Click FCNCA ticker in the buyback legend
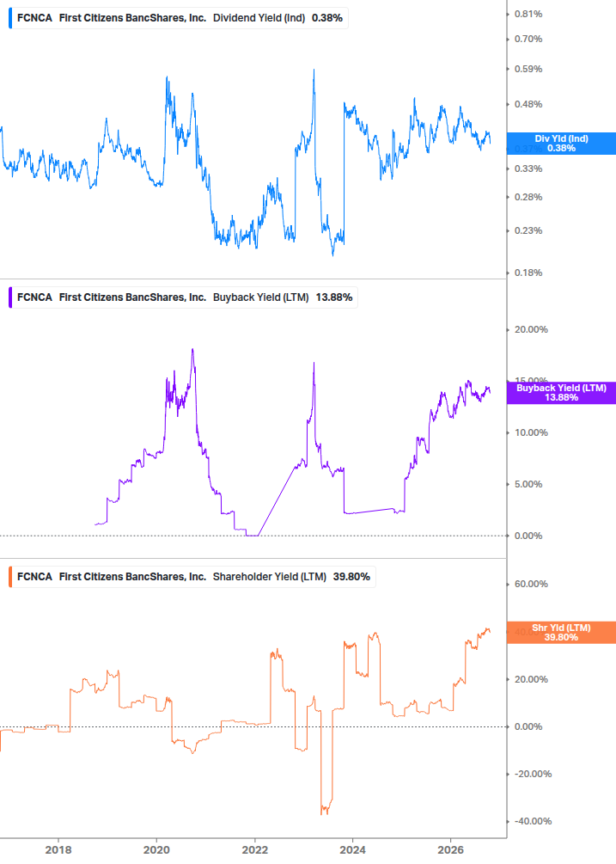616x864 pixels. point(34,297)
